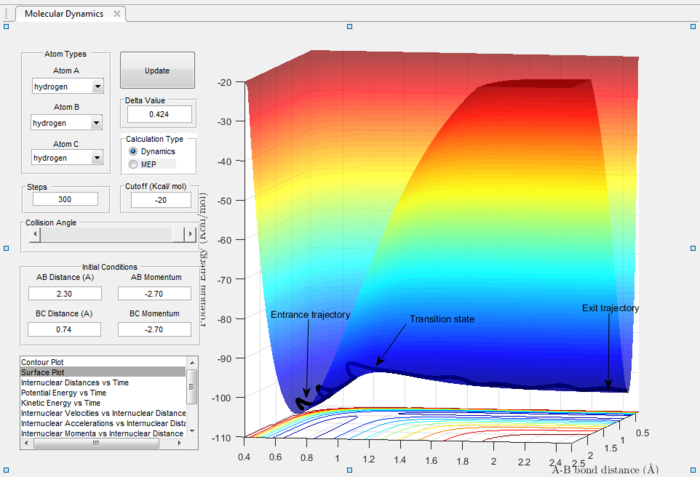Click the Collision Angle slider left arrow
Image resolution: width=700 pixels, height=477 pixels.
point(35,234)
